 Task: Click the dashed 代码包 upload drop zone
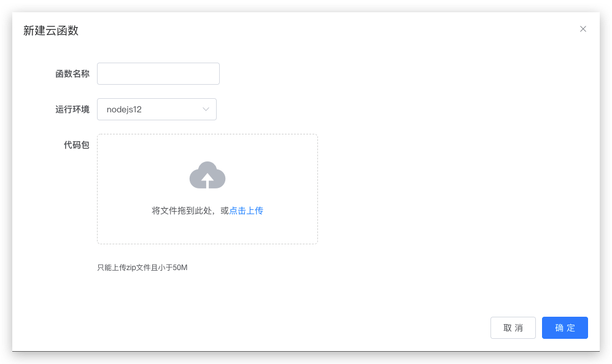tap(207, 233)
